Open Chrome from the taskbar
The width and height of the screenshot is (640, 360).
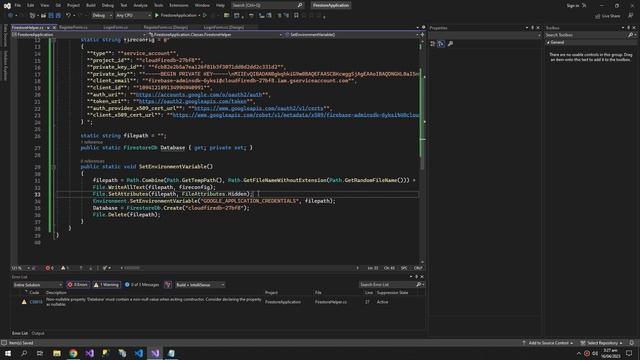73,353
